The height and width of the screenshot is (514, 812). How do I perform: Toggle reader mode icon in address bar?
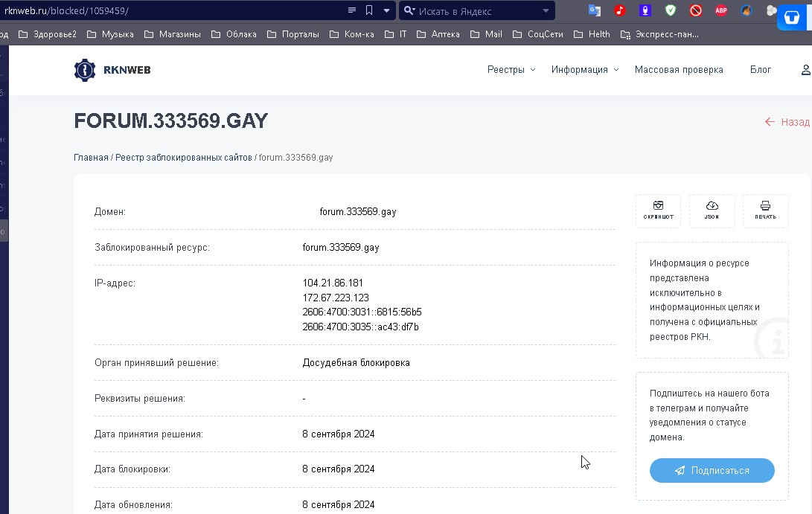(351, 10)
